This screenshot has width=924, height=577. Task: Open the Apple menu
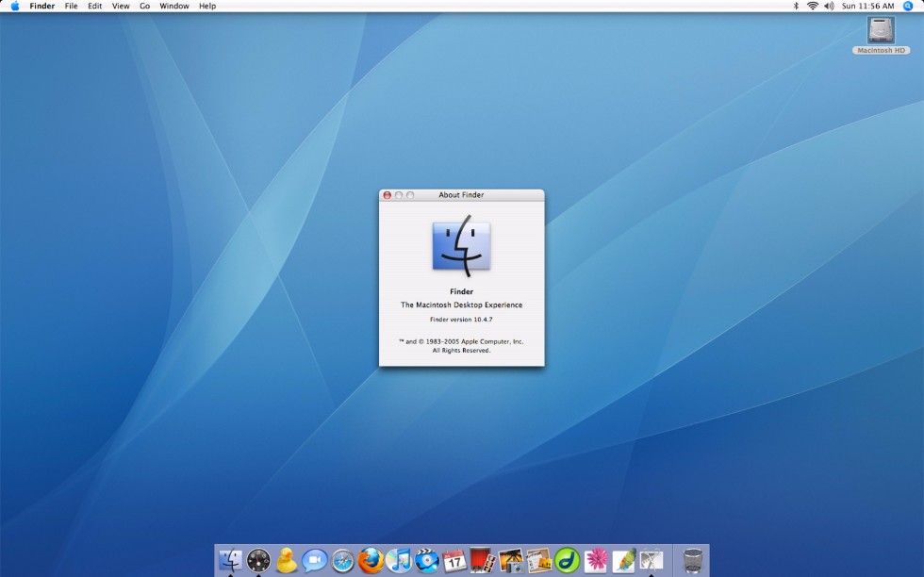[x=14, y=6]
